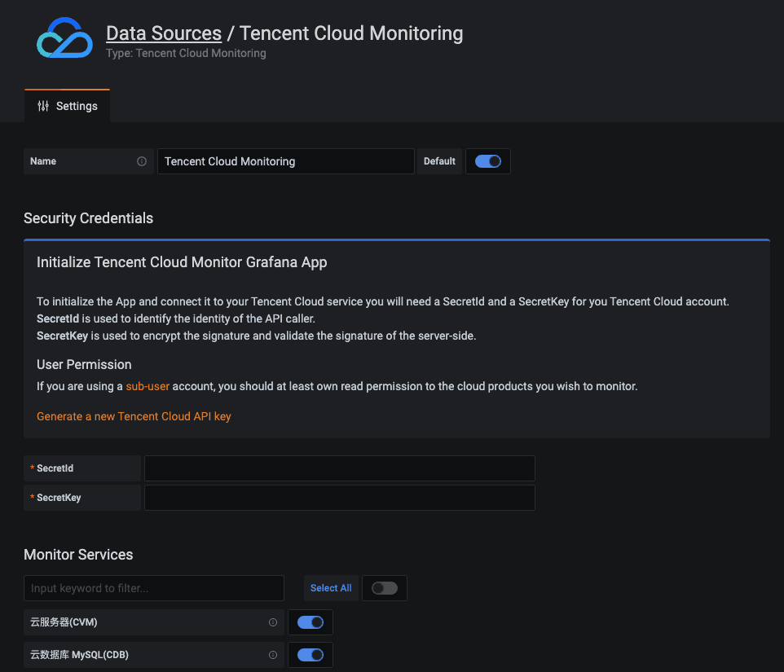Go to Data Sources breadcrumb link
This screenshot has width=784, height=672.
point(164,33)
